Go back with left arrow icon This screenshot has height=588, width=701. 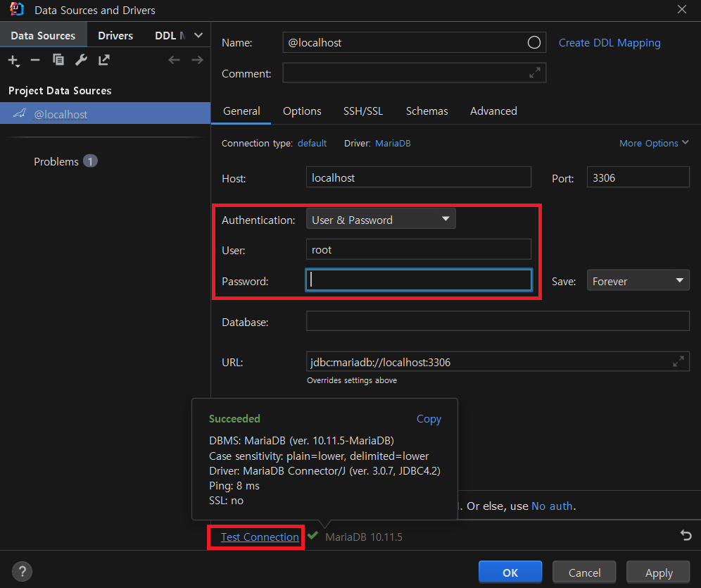pyautogui.click(x=175, y=60)
